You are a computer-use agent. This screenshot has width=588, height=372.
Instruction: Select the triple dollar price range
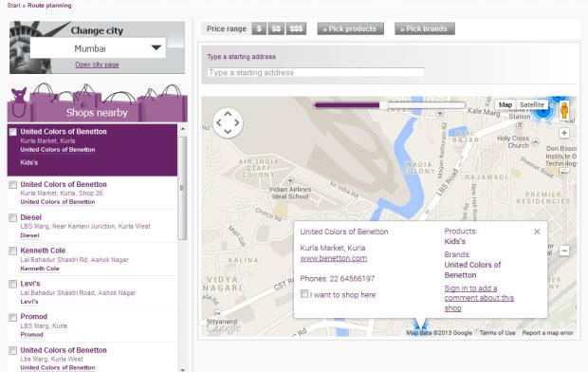pyautogui.click(x=296, y=28)
